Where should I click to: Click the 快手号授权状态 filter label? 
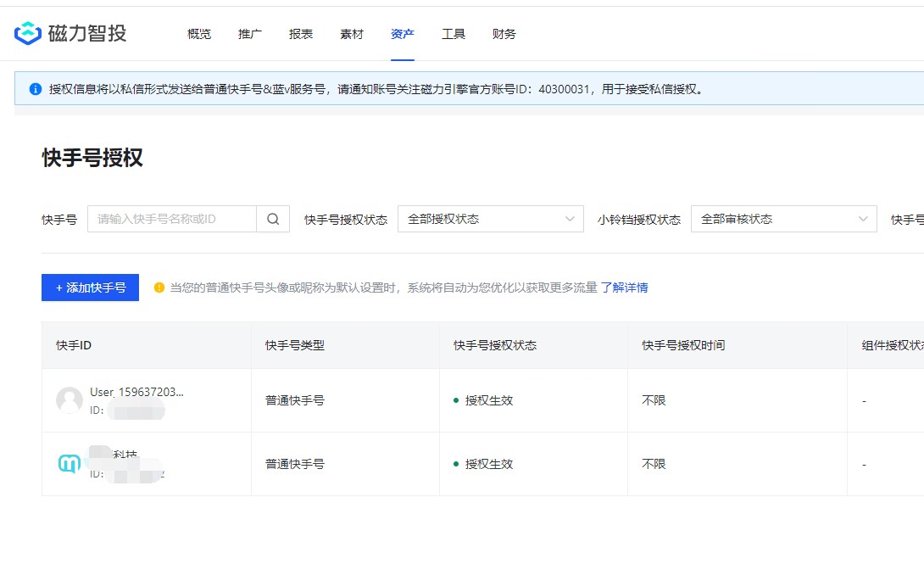[346, 220]
